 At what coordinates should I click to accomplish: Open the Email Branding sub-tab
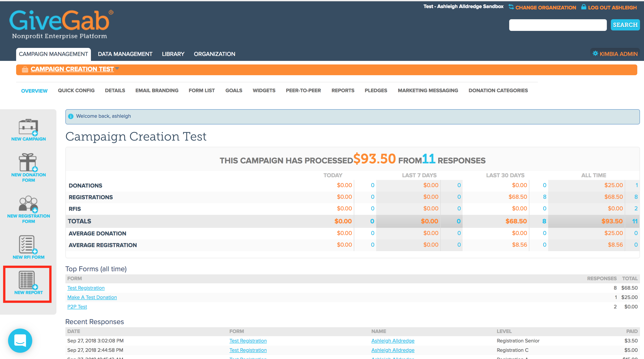click(157, 90)
